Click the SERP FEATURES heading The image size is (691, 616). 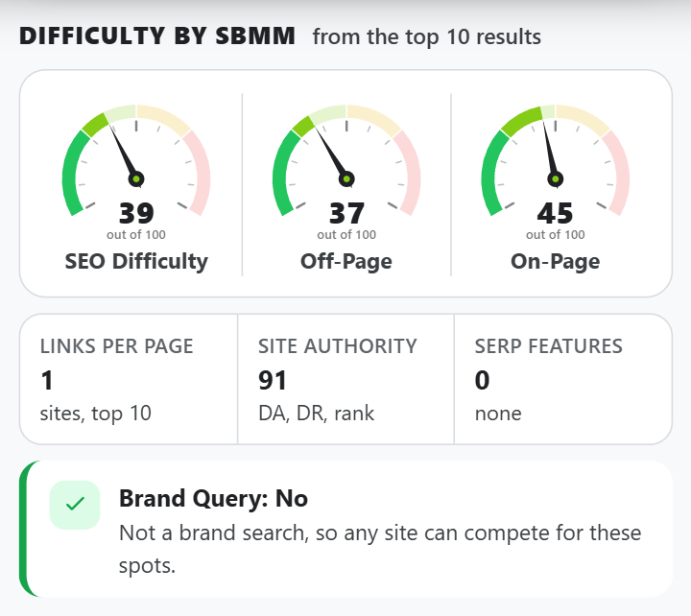549,346
